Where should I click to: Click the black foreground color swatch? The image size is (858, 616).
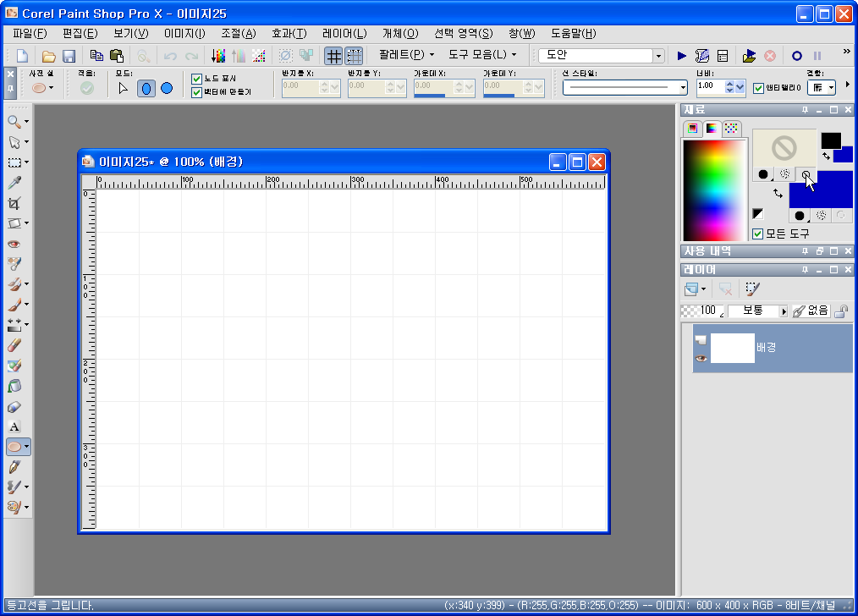831,140
